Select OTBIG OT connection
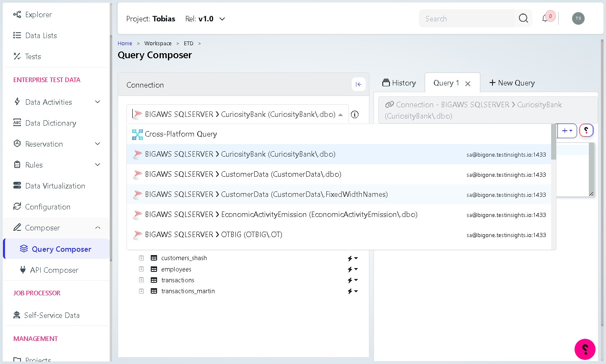This screenshot has height=364, width=606. tap(339, 235)
